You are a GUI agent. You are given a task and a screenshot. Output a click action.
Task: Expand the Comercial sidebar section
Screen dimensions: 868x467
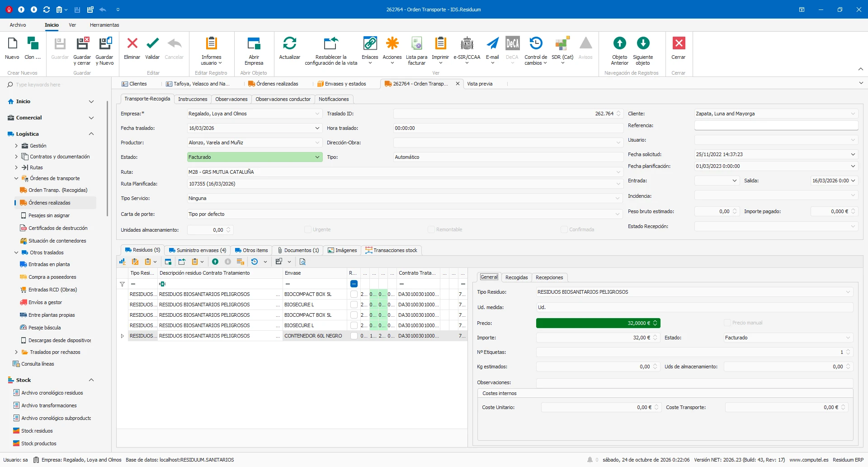[91, 118]
